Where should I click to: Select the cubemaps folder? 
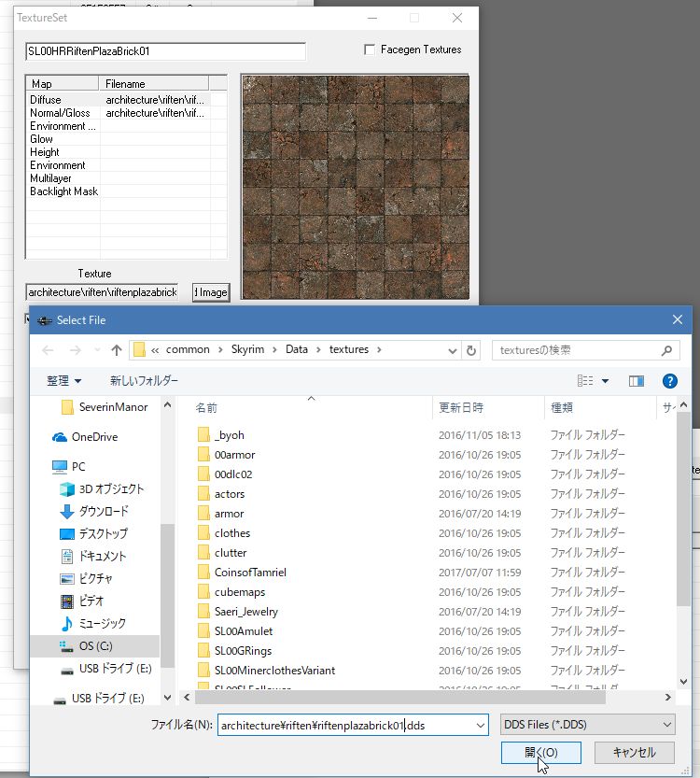click(231, 592)
